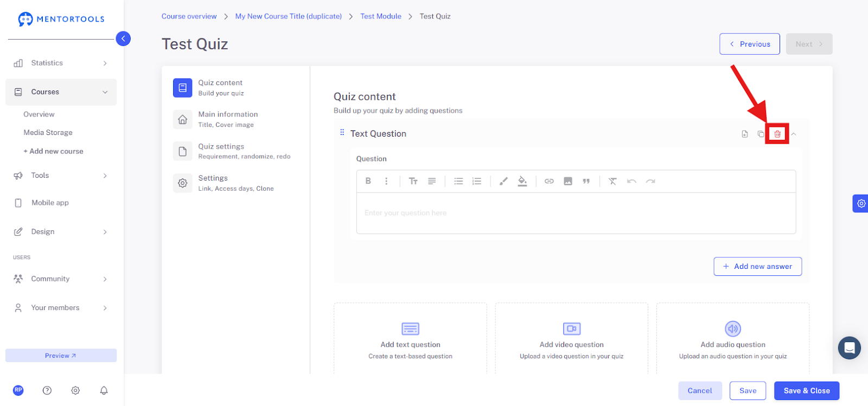Open more text formatting options menu
The width and height of the screenshot is (868, 406).
click(386, 181)
